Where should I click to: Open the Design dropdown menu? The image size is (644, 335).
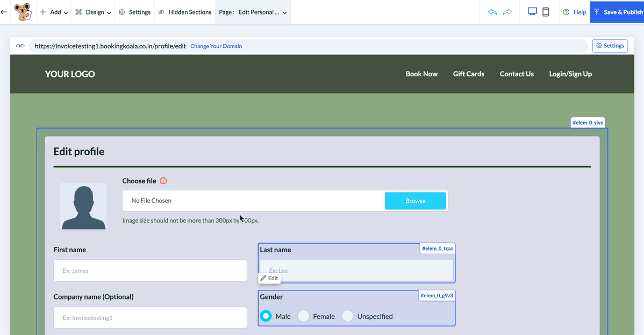(x=93, y=12)
